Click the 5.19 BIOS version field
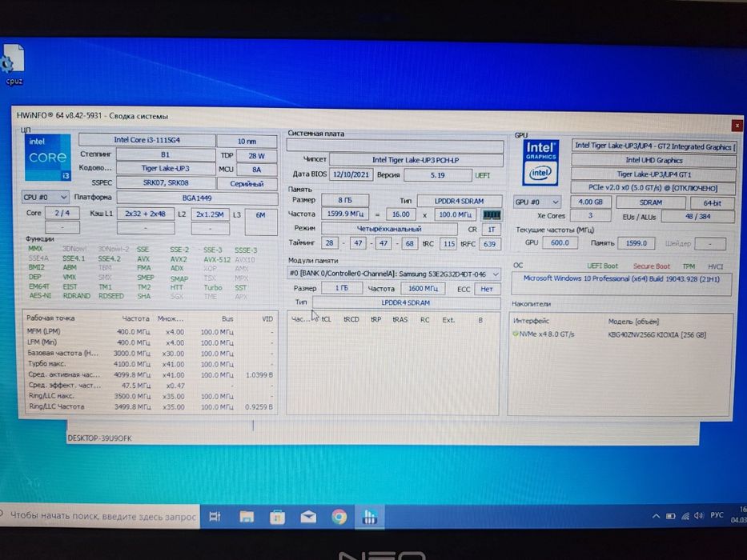The width and height of the screenshot is (747, 560). (437, 175)
